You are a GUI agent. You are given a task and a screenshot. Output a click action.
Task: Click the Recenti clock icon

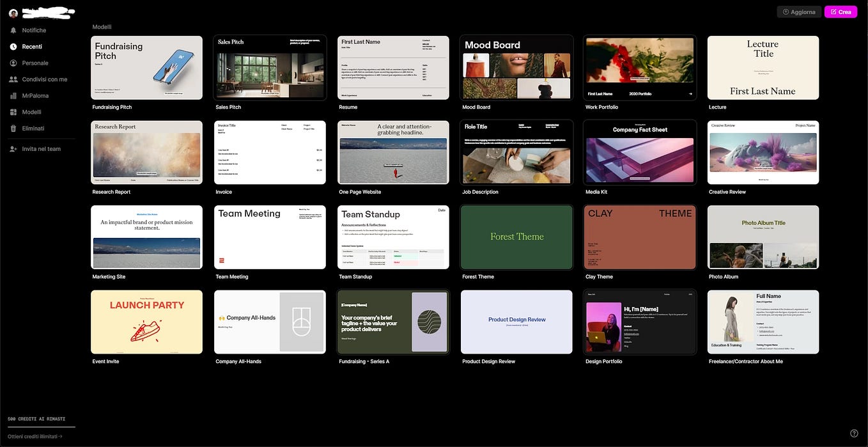pyautogui.click(x=13, y=47)
